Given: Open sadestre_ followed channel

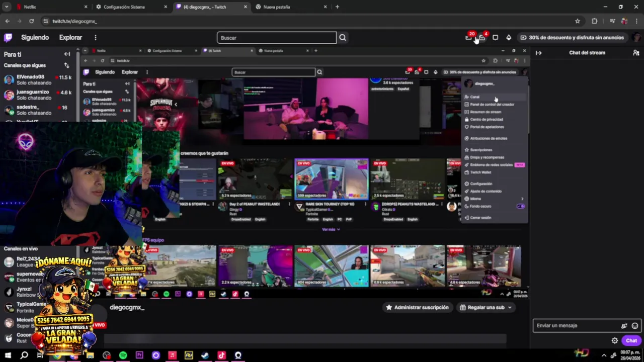Looking at the screenshot, I should [38, 110].
